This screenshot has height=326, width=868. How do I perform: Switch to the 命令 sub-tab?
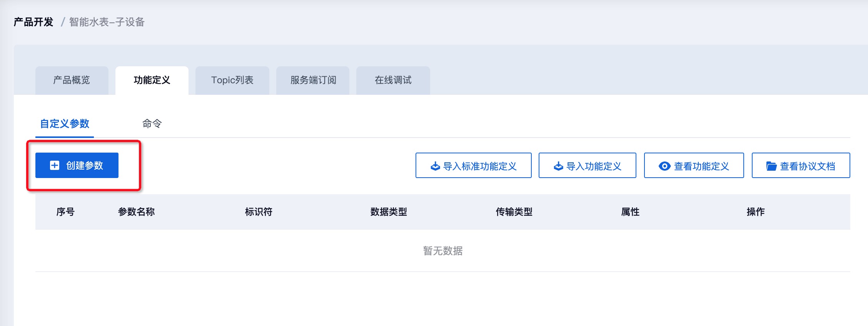152,124
